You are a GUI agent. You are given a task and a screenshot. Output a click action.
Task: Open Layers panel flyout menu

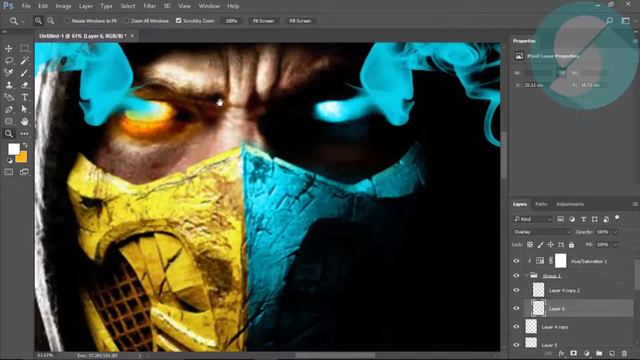(635, 204)
